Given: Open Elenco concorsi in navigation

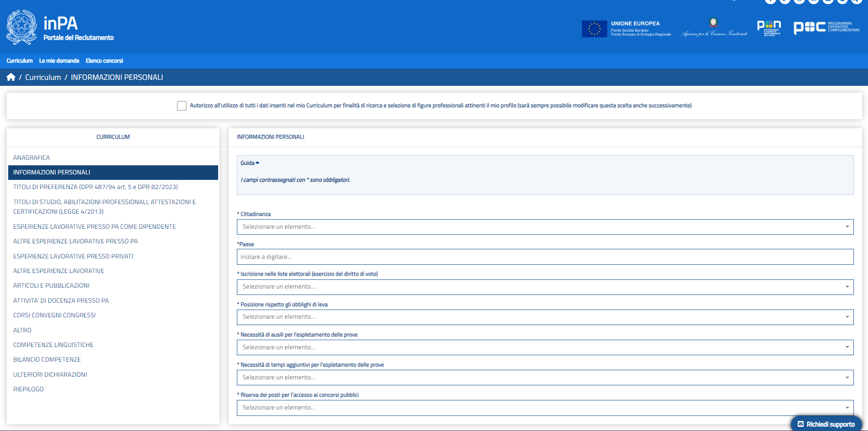Looking at the screenshot, I should [x=105, y=61].
